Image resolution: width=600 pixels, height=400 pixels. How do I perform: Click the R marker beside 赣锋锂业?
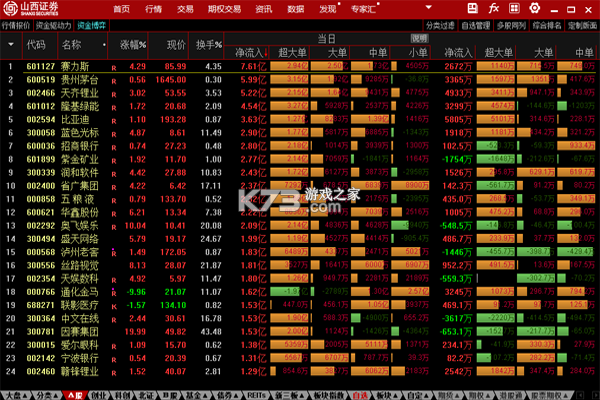114,373
